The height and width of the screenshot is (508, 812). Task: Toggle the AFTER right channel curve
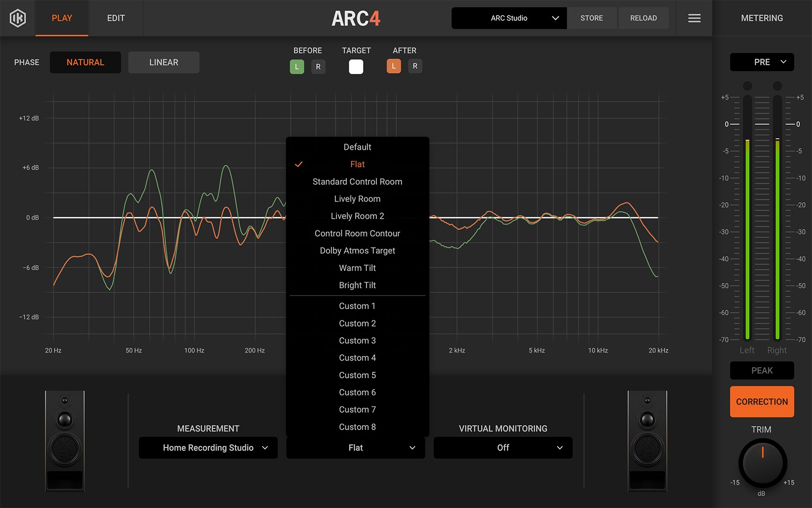(415, 66)
